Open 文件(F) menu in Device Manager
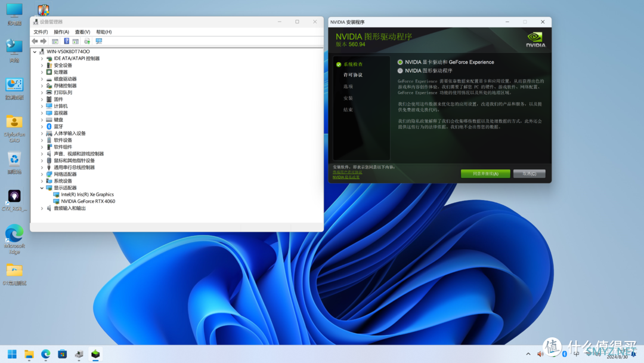644x363 pixels. pyautogui.click(x=41, y=32)
